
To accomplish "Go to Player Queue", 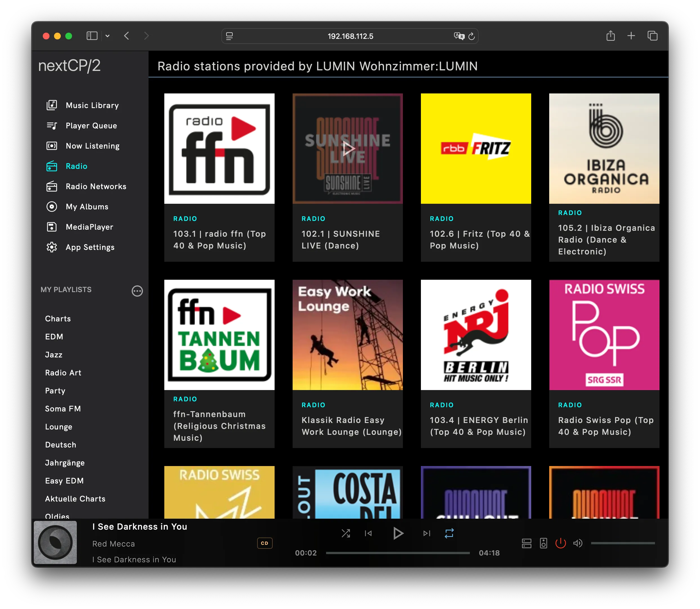I will point(91,126).
